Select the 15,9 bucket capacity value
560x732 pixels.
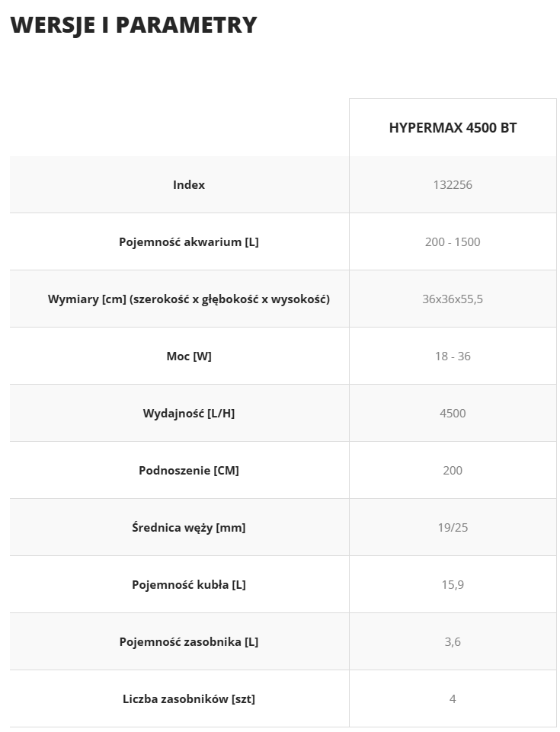tap(453, 584)
